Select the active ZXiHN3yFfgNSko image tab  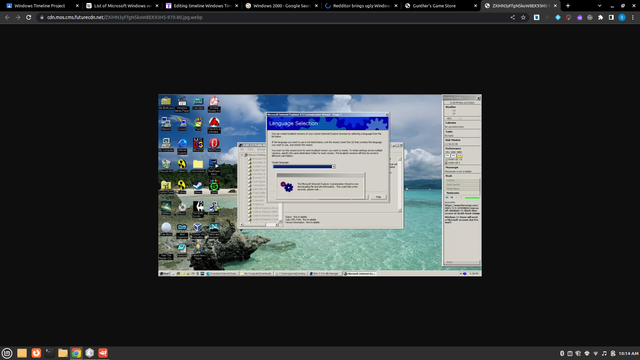[x=521, y=6]
